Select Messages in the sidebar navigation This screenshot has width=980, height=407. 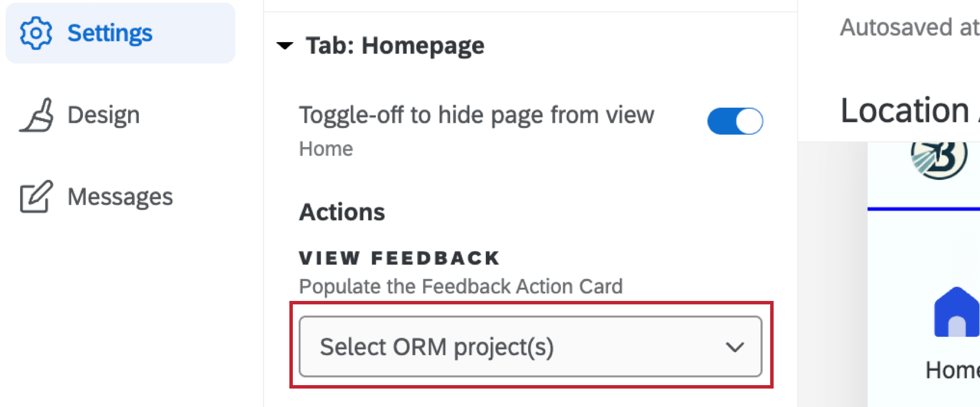[x=120, y=197]
